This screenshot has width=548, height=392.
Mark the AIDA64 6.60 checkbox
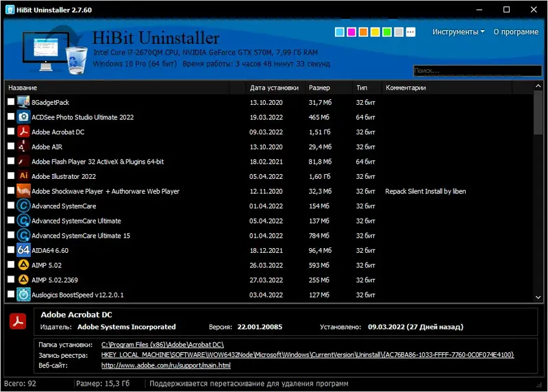[x=11, y=249]
